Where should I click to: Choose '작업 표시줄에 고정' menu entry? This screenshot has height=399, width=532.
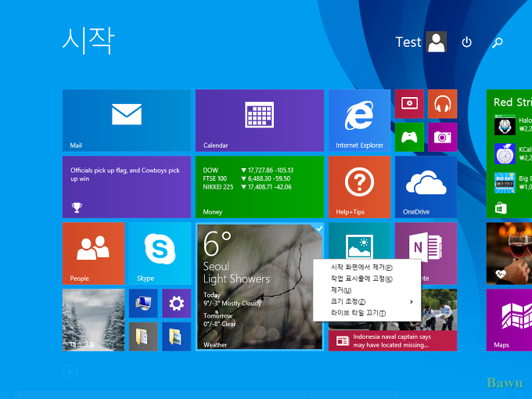367,279
